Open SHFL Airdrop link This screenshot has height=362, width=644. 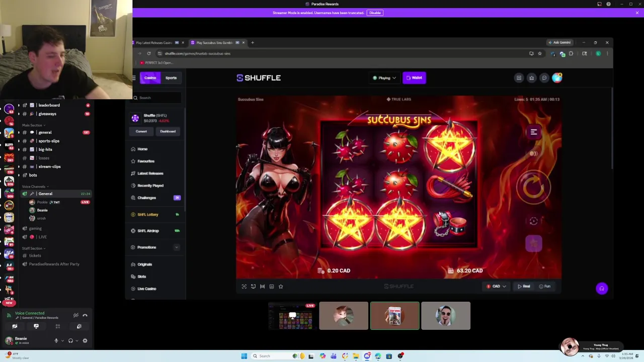[x=148, y=231]
